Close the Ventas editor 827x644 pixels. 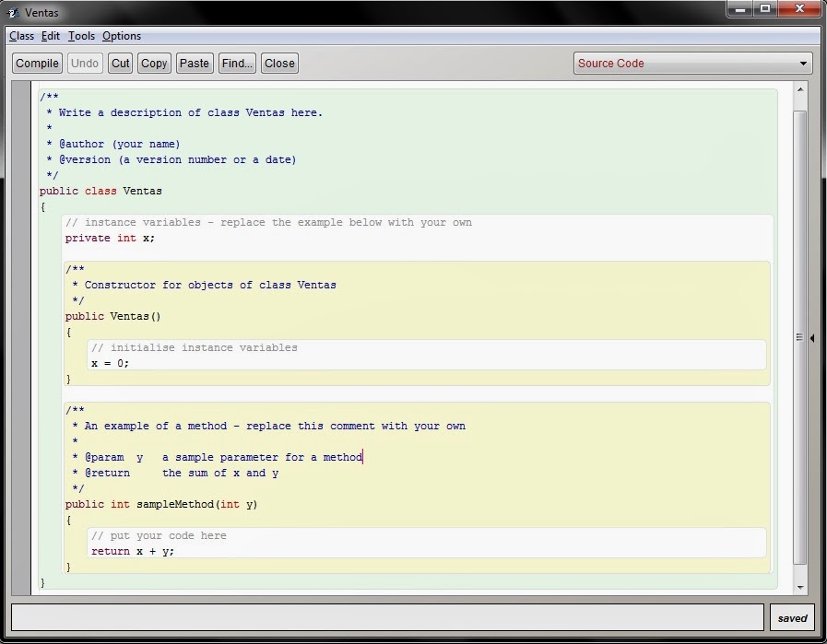click(x=278, y=63)
